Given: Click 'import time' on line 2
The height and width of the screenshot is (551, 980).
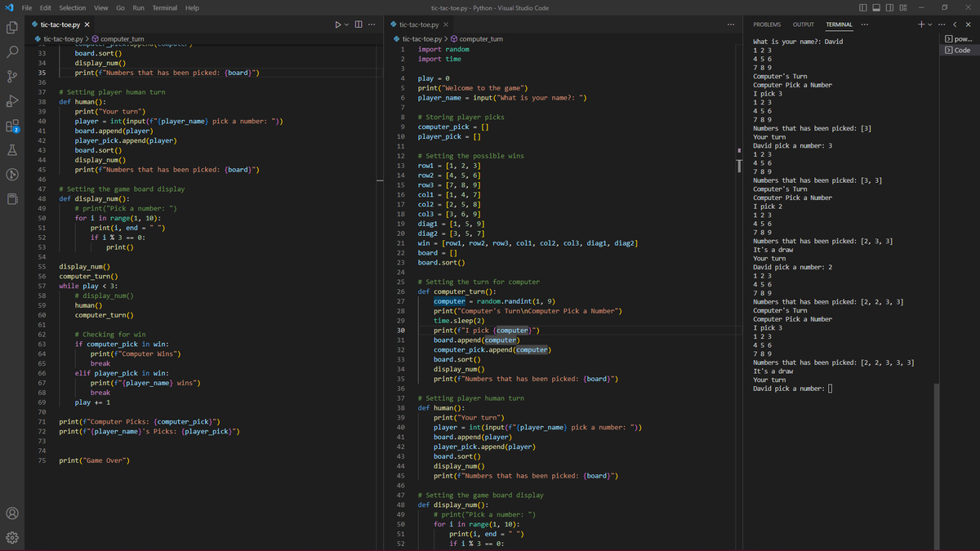Looking at the screenshot, I should [439, 59].
